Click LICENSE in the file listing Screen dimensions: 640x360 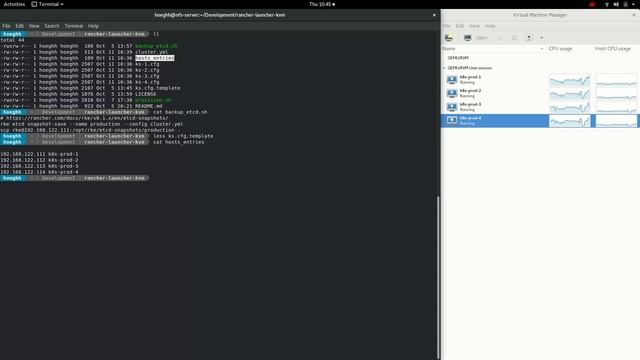pyautogui.click(x=146, y=94)
